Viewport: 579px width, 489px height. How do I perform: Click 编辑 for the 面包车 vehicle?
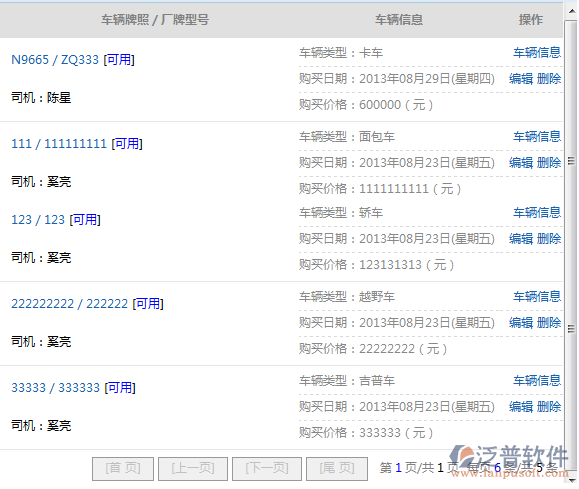click(521, 163)
